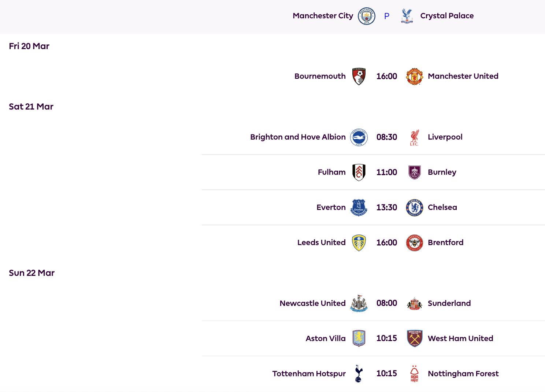Click the Leeds United shield badge

coord(359,243)
